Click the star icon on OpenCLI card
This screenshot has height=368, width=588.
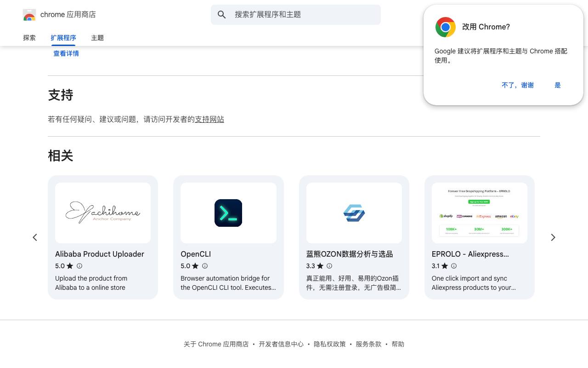pos(195,266)
